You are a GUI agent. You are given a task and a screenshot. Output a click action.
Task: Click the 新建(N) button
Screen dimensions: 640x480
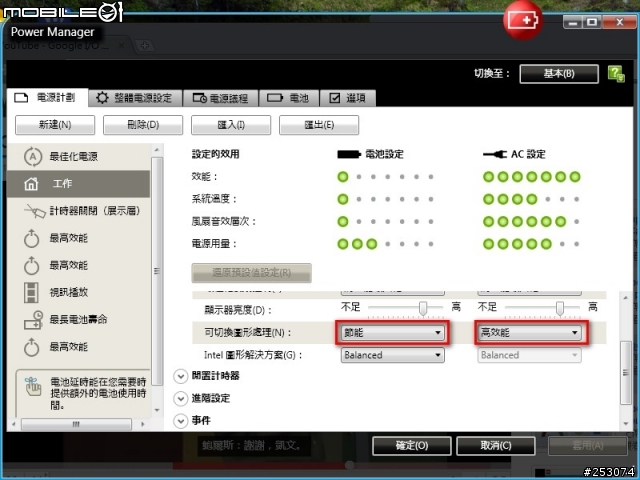[55, 125]
